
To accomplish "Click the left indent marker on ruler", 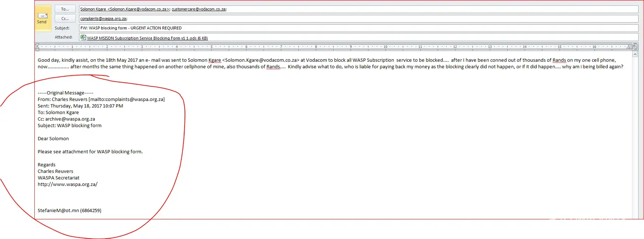I will (37, 47).
